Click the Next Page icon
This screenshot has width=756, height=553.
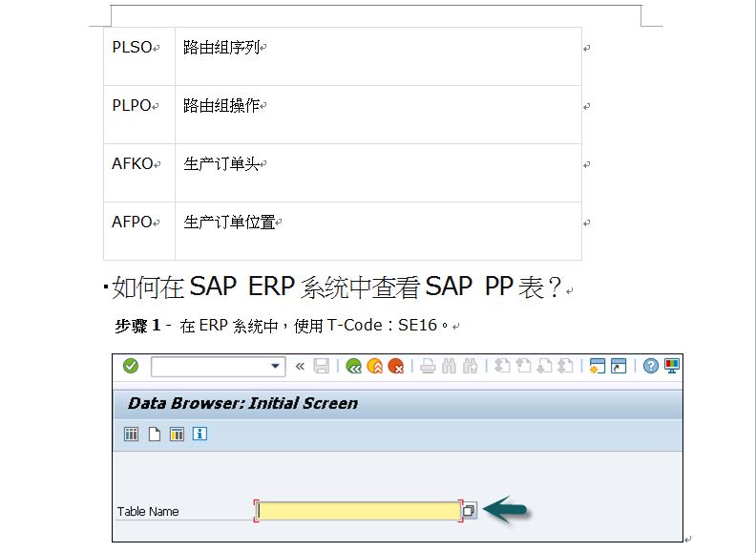(544, 366)
